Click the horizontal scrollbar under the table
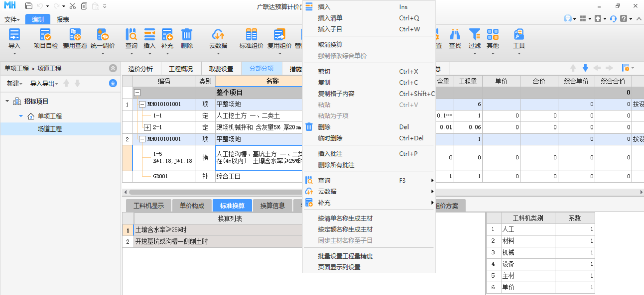The width and height of the screenshot is (644, 295). click(x=215, y=192)
